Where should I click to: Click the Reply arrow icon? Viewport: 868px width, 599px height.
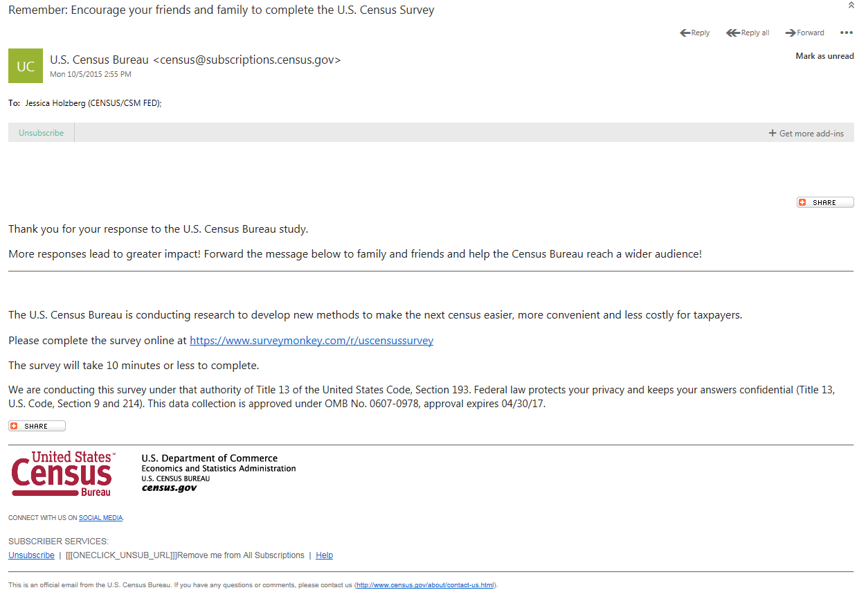pyautogui.click(x=685, y=33)
